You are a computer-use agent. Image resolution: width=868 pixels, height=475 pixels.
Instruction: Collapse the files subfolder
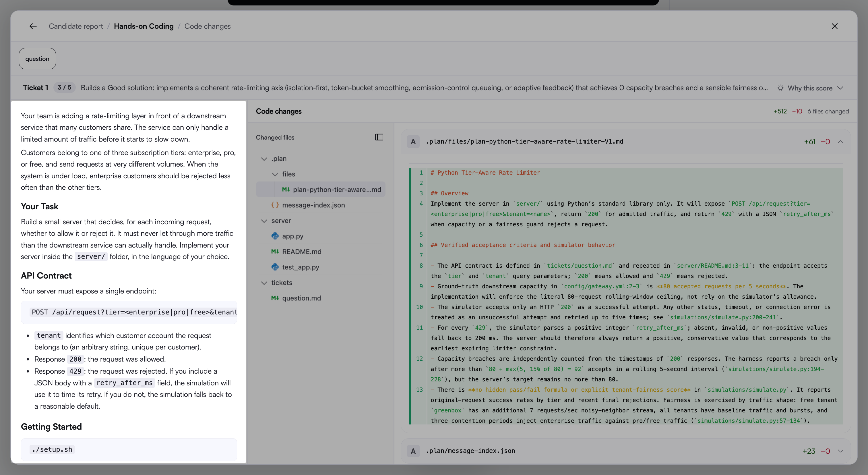(275, 174)
